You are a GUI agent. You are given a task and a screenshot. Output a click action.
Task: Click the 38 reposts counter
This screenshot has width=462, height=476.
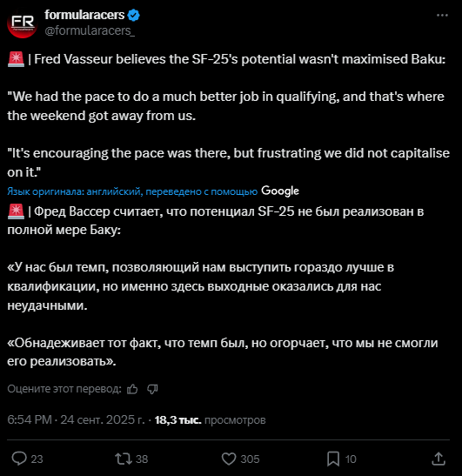[x=142, y=459]
